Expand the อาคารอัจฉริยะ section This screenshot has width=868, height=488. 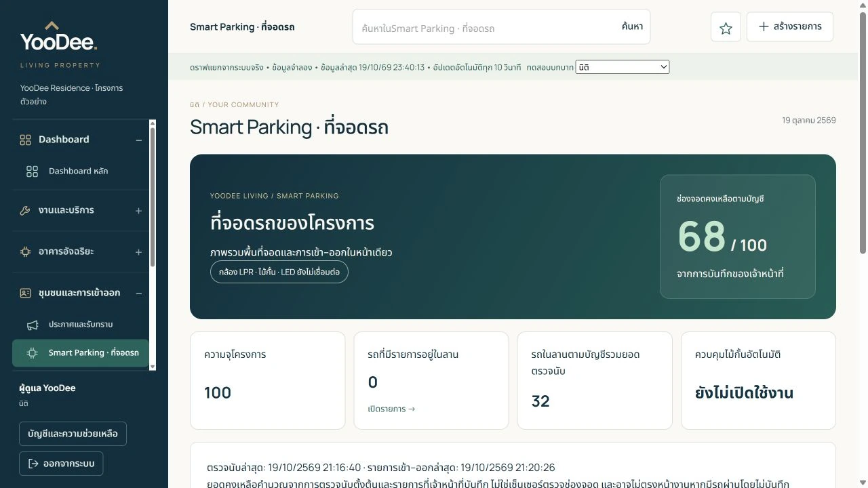click(138, 252)
